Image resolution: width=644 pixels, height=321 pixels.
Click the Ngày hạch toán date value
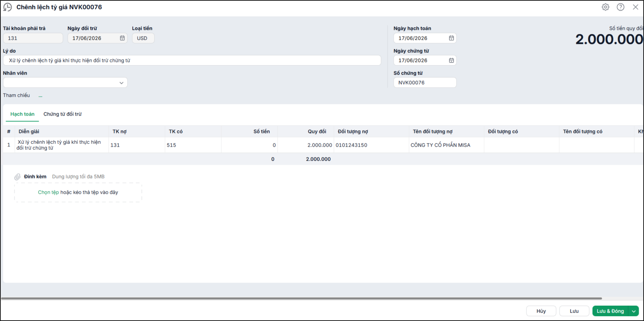(x=413, y=38)
